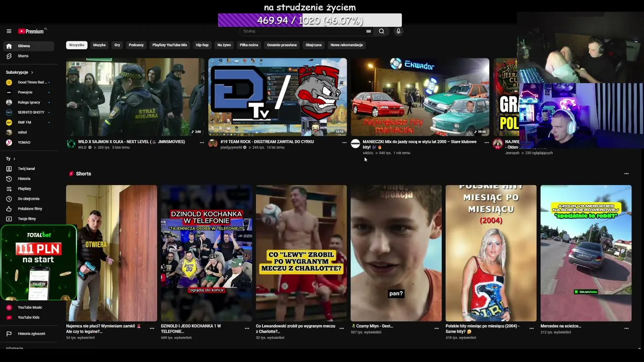
Task: Open the WILD X SAJMON X OLKA video title
Action: [x=131, y=142]
